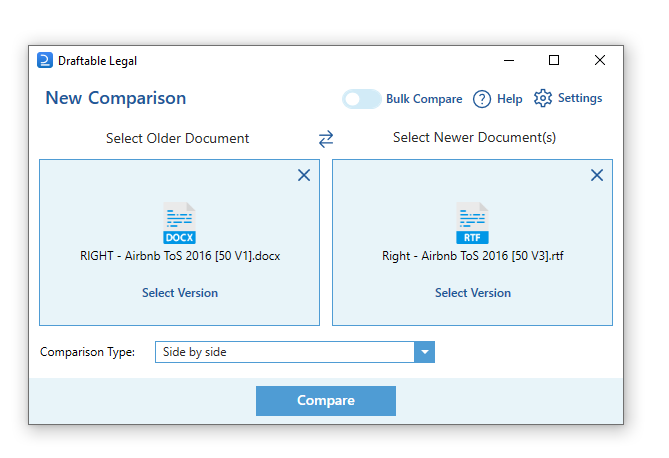Enable the Bulk Compare toggle
Image resolution: width=669 pixels, height=458 pixels.
coord(361,99)
